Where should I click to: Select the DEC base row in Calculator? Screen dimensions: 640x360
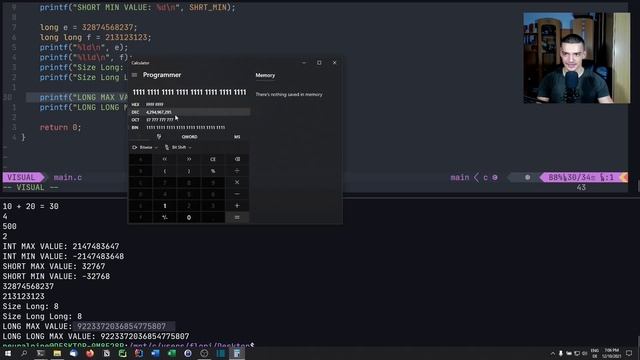click(190, 112)
